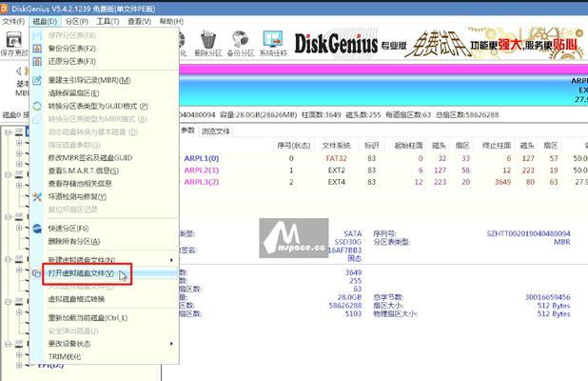Viewport: 588px width, 381px height.
Task: Click the left navigation arrow under 保存更改
Action: coord(19,70)
